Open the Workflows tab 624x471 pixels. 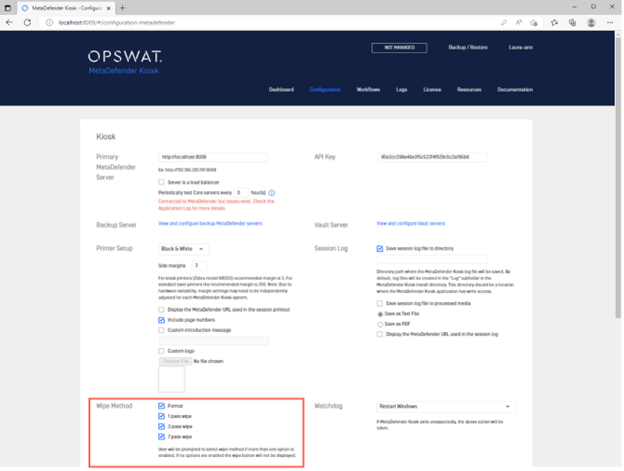368,90
